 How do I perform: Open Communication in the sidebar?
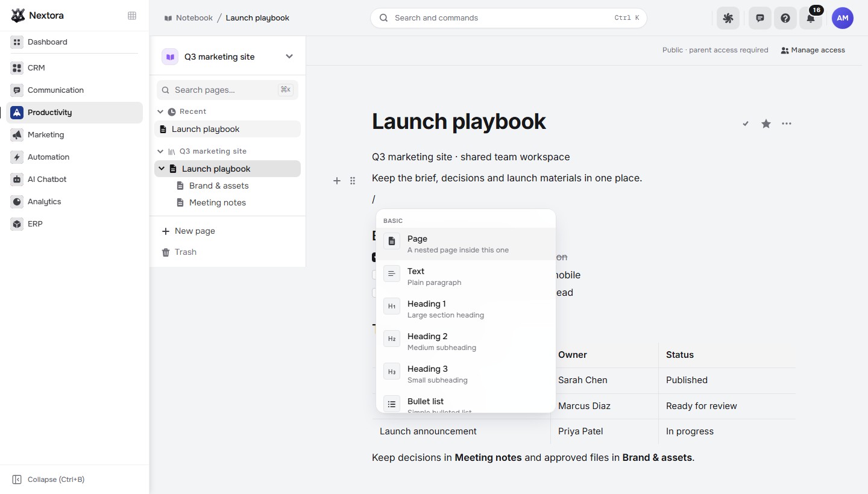pyautogui.click(x=74, y=90)
